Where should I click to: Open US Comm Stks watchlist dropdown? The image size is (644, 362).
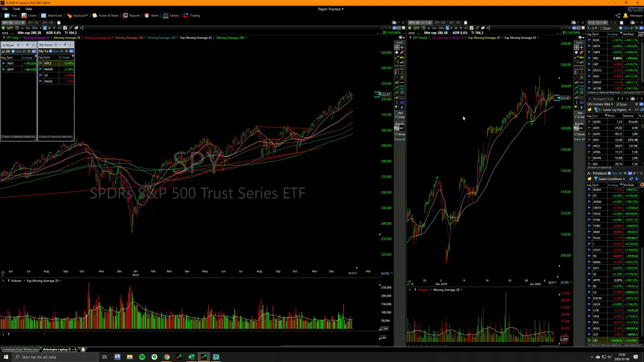click(600, 104)
